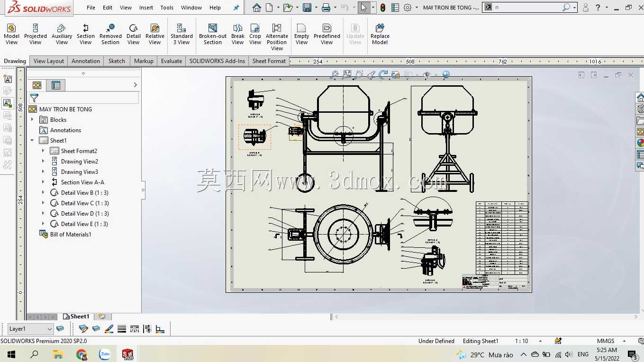Click the 1 : 10 sheet scale in the status bar

pos(521,341)
